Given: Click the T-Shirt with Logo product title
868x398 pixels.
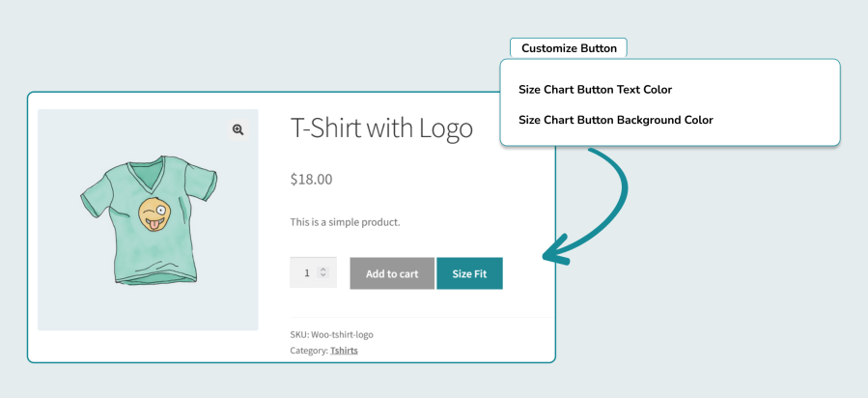Looking at the screenshot, I should click(381, 128).
